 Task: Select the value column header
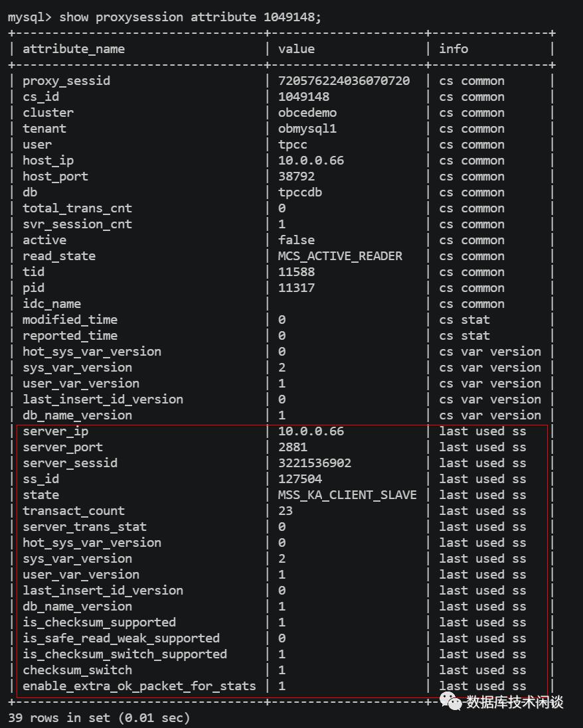pos(296,48)
